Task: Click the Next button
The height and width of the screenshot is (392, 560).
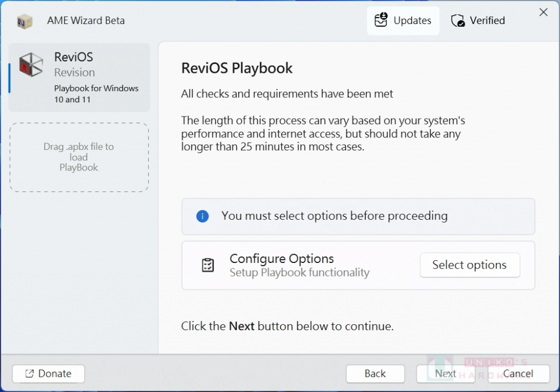Action: coord(445,373)
